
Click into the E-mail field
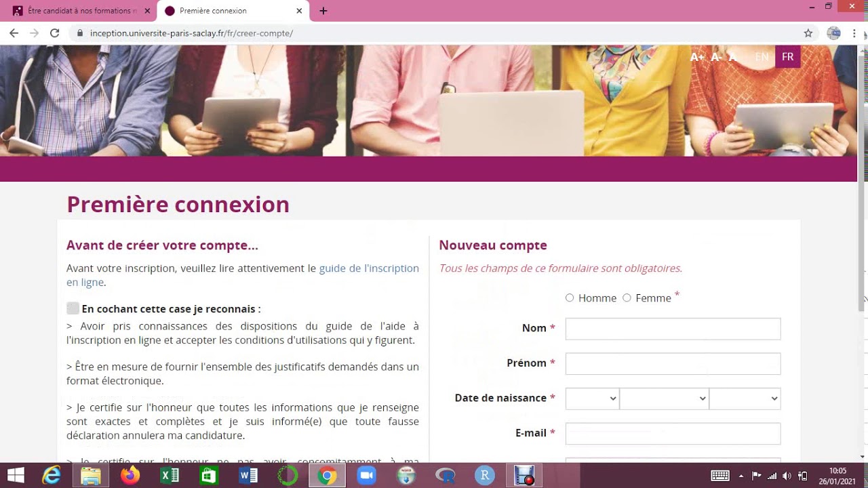click(673, 434)
